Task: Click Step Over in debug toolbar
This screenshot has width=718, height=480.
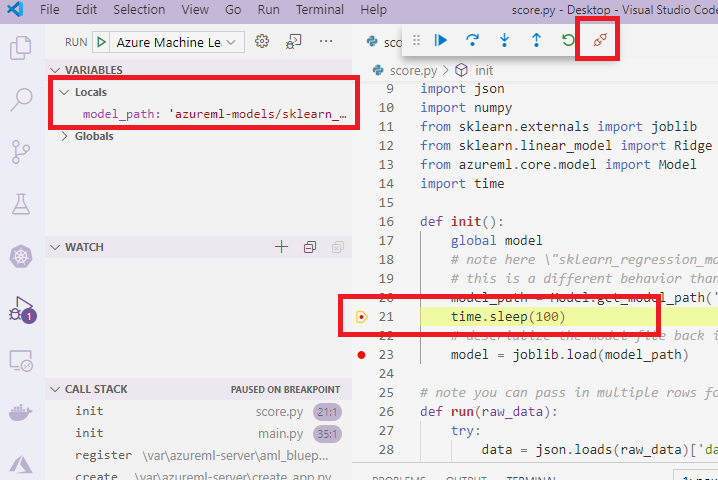Action: 473,41
